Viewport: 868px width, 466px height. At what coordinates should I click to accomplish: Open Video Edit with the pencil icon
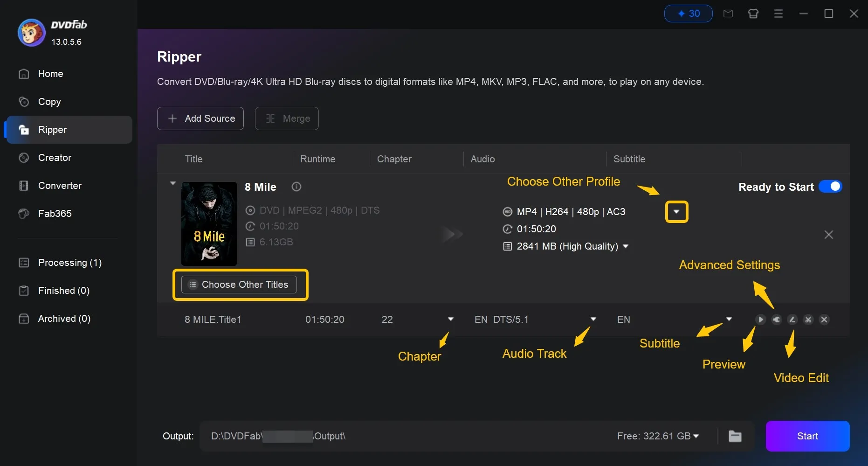point(792,320)
